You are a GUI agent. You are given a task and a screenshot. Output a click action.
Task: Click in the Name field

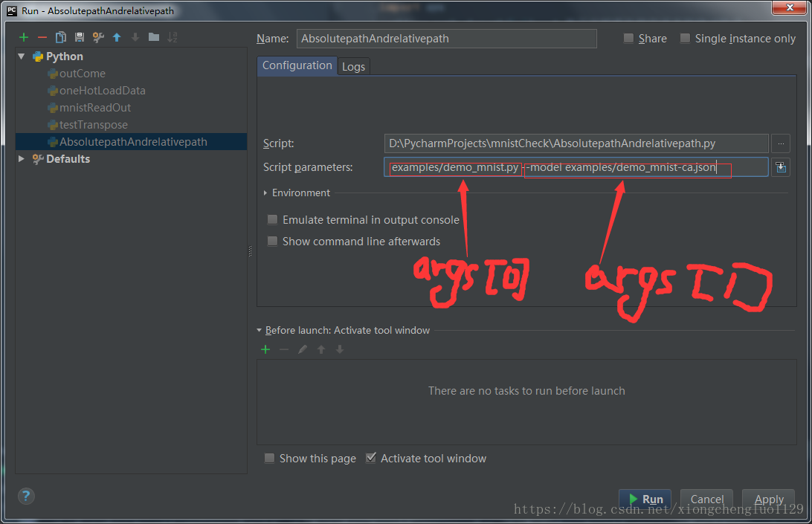pyautogui.click(x=446, y=39)
